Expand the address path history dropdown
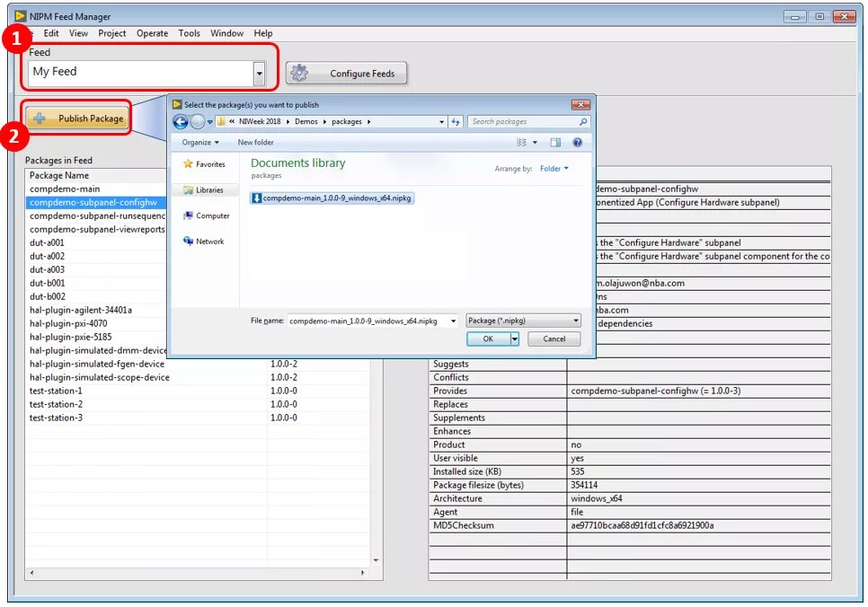 [x=441, y=122]
